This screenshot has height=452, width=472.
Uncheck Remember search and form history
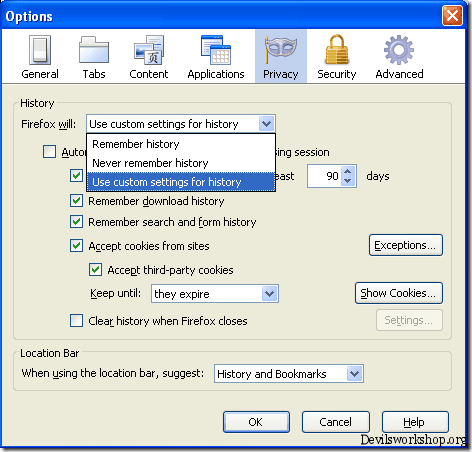point(76,222)
